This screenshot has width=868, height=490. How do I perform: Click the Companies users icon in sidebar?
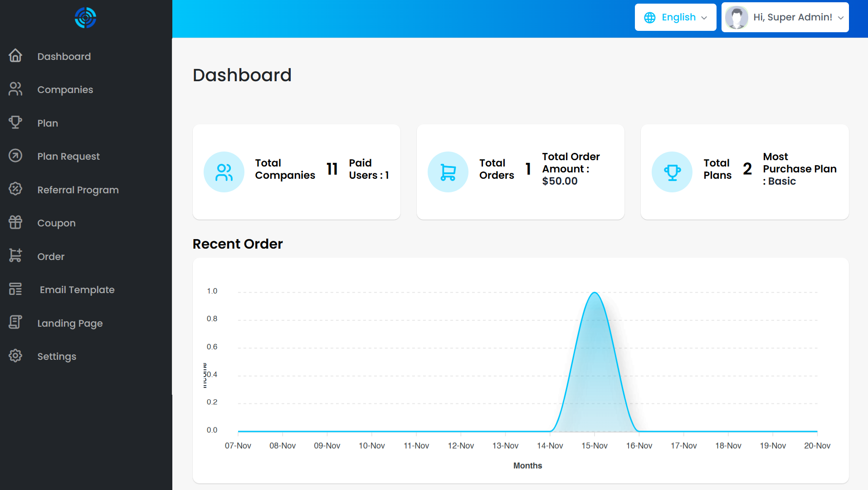(x=15, y=89)
